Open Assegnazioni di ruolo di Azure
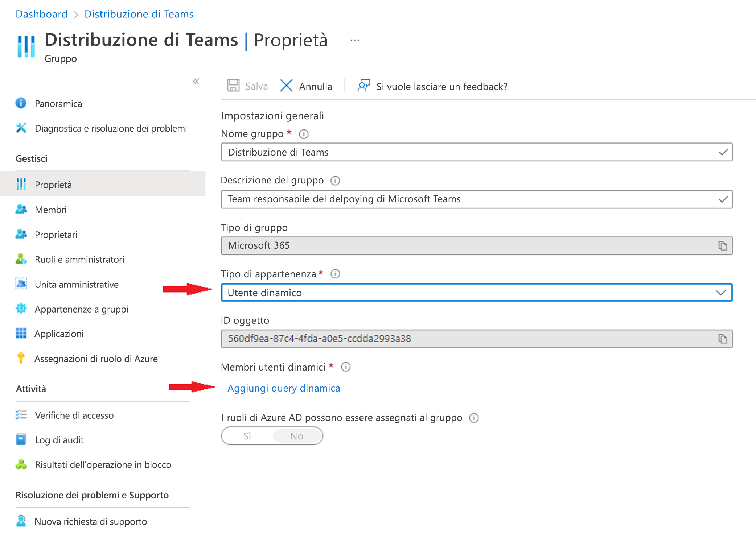Screen dimensions: 756x538 [96, 359]
